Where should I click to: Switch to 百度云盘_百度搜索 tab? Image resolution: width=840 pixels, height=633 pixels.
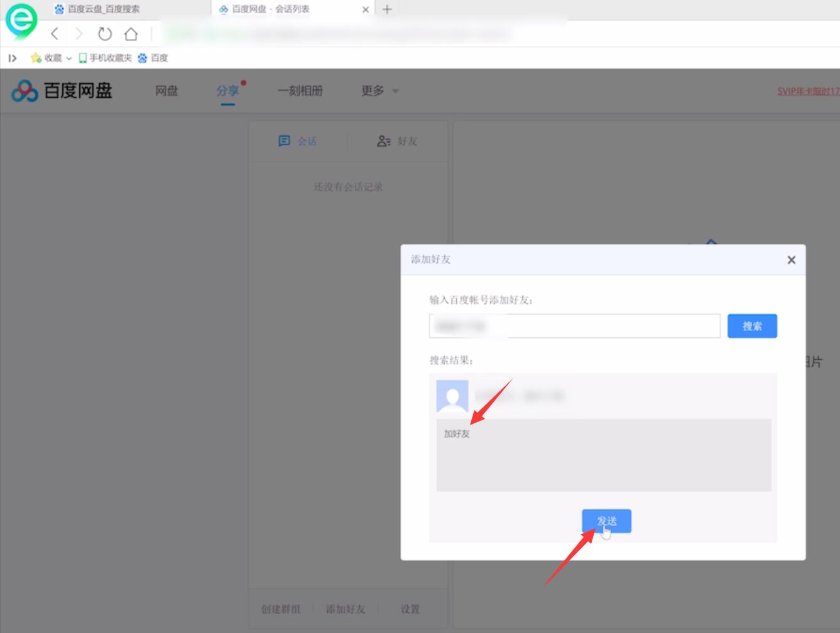click(97, 9)
